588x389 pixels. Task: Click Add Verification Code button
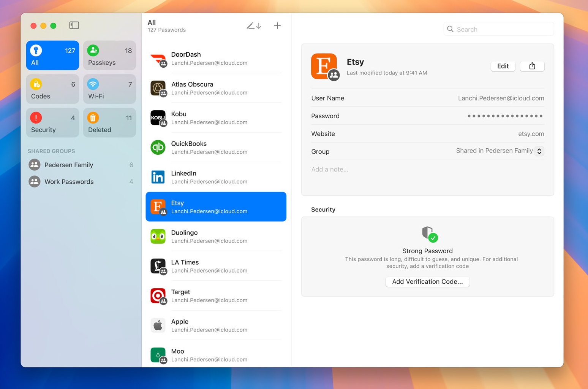click(427, 281)
